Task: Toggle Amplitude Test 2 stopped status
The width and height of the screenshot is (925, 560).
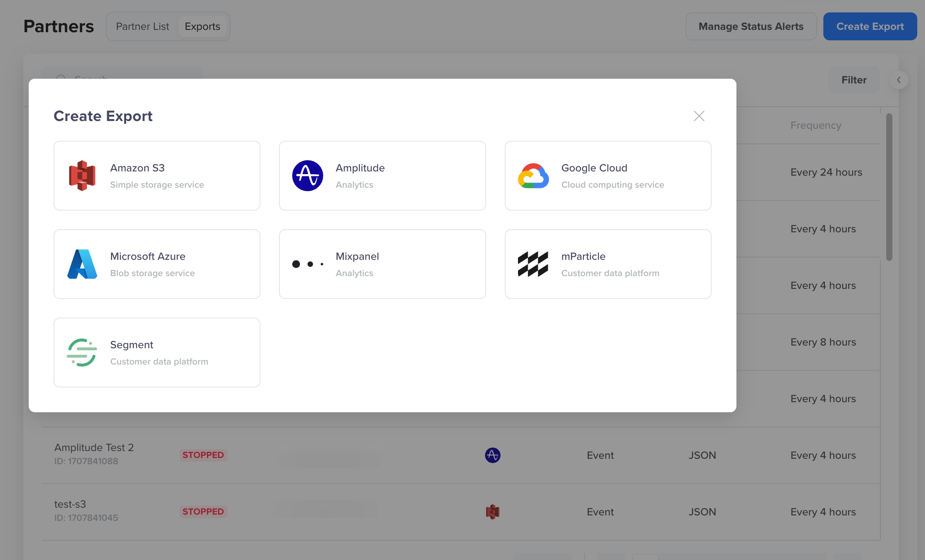Action: [203, 455]
